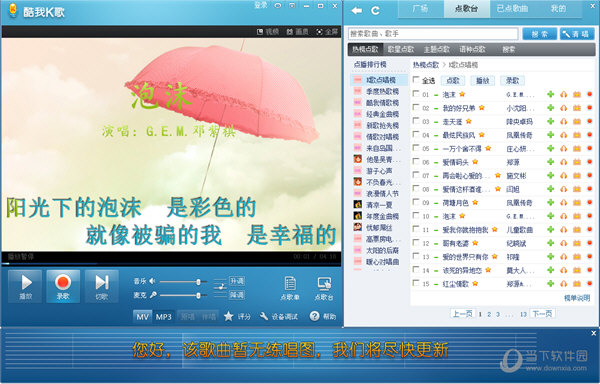The height and width of the screenshot is (384, 600).
Task: Tick the checkbox for song 01 泡沫
Action: click(x=416, y=93)
